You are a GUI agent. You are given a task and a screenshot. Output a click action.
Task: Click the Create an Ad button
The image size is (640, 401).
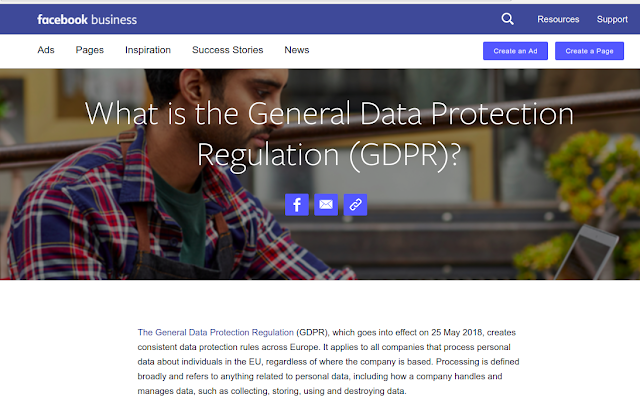pyautogui.click(x=515, y=51)
